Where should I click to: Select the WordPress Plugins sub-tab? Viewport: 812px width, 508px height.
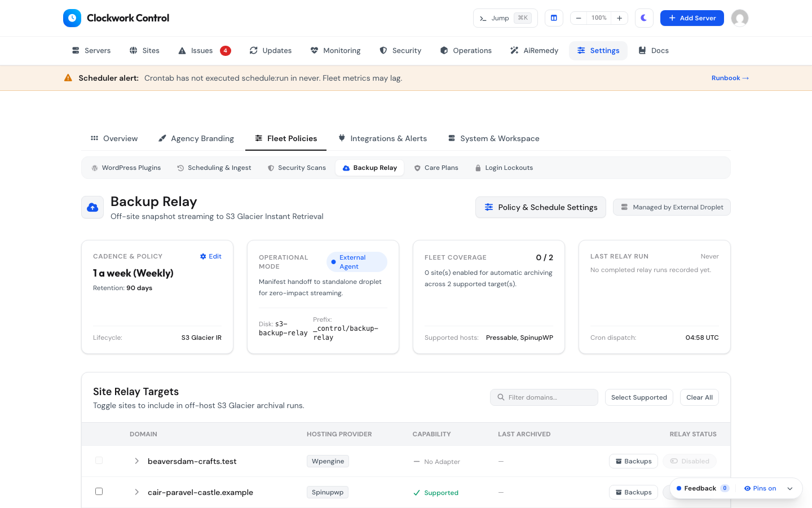(126, 168)
